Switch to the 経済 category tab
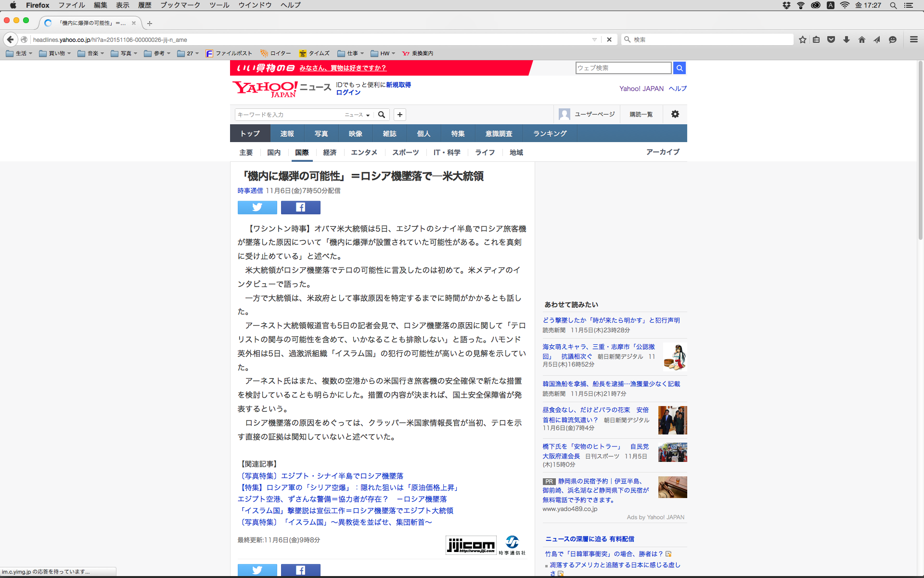924x578 pixels. click(330, 152)
